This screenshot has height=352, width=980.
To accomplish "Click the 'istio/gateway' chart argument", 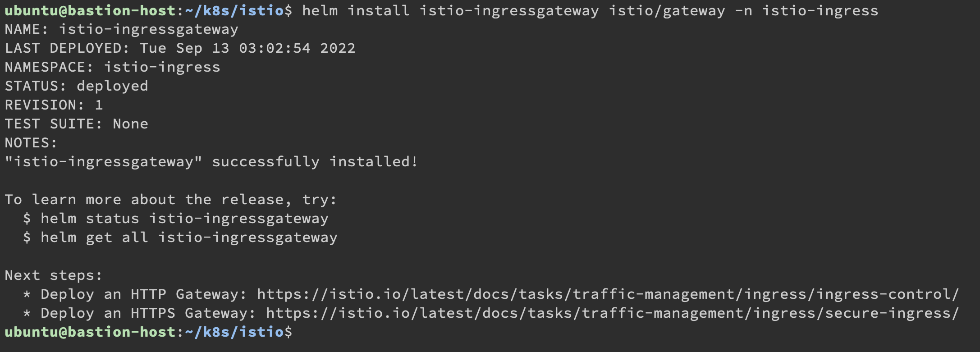I will tap(667, 10).
